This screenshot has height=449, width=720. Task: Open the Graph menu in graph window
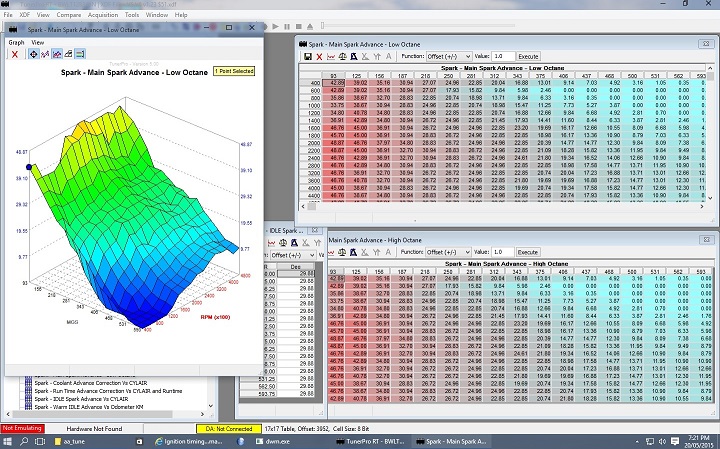pyautogui.click(x=16, y=42)
